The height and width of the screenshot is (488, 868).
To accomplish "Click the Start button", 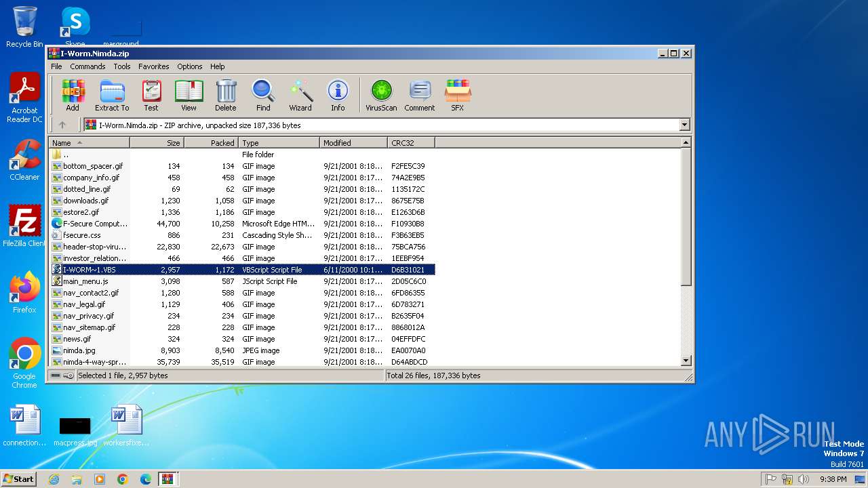I will point(19,479).
